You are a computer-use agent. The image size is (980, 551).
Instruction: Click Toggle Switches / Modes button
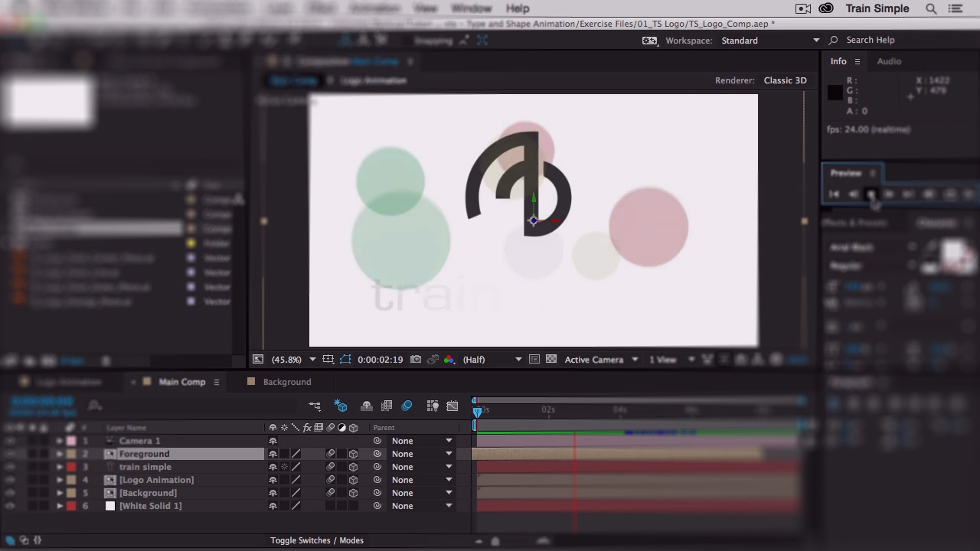tap(317, 540)
